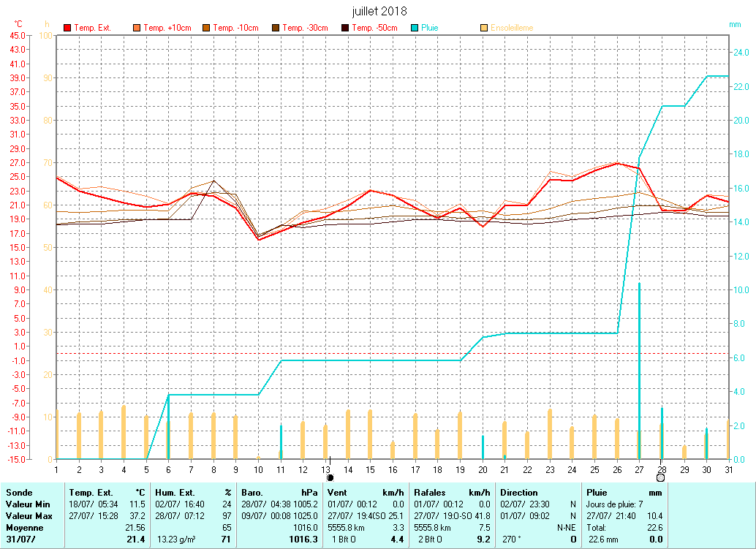This screenshot has height=549, width=756.
Task: Select the Hum. Ext. column header
Action: 193,493
